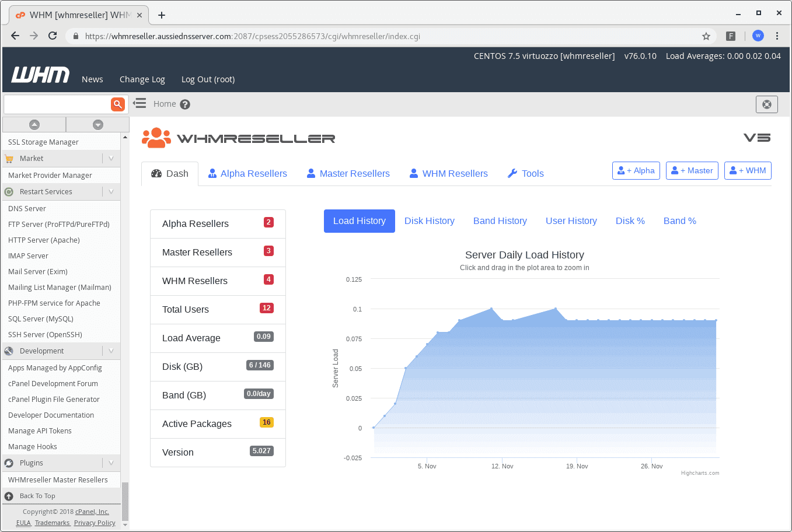Collapse the Plugins sidebar section
The width and height of the screenshot is (792, 532).
point(111,463)
